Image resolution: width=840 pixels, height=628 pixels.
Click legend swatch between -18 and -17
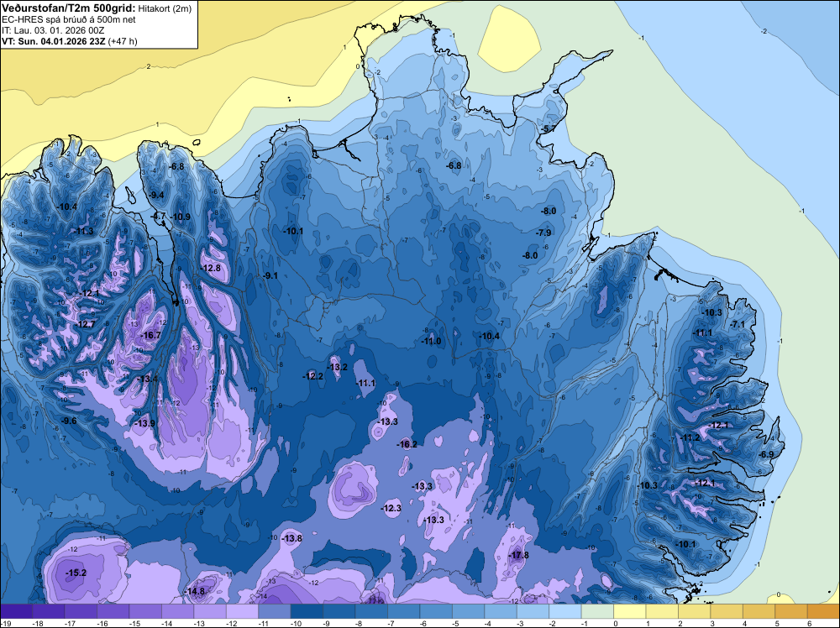click(48, 611)
